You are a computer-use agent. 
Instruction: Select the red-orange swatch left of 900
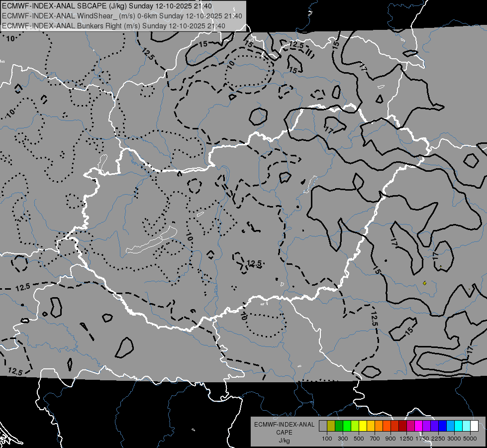(x=387, y=426)
